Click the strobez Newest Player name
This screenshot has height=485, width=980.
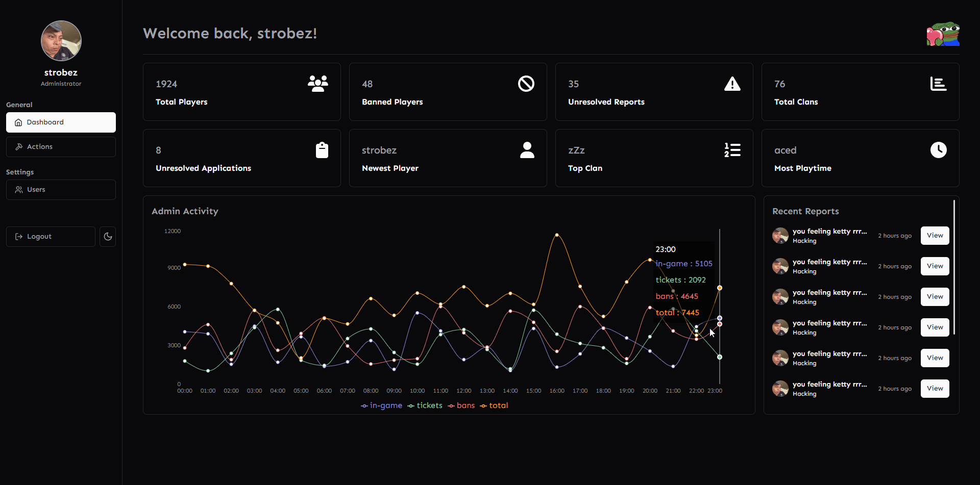(x=379, y=150)
